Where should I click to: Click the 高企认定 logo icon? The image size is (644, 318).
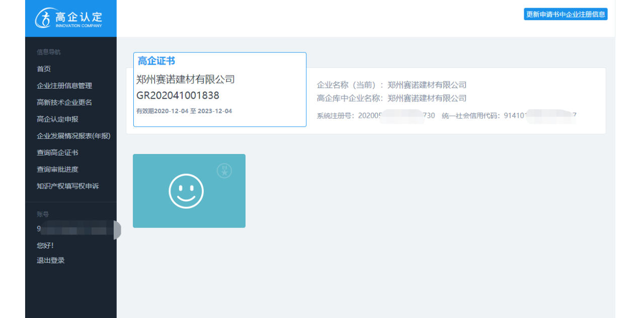(44, 18)
